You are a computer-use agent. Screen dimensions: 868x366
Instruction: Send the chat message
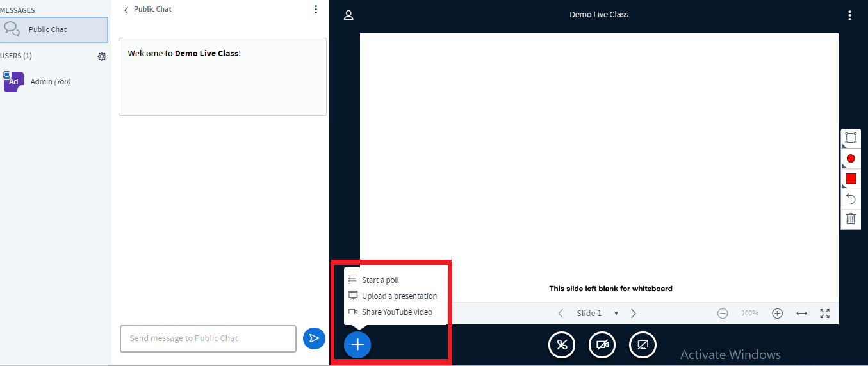pyautogui.click(x=314, y=338)
